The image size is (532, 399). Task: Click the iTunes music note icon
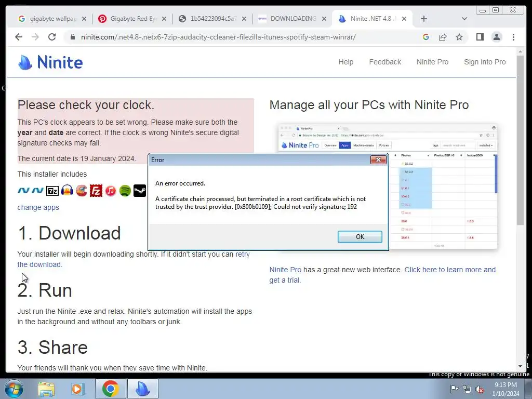tap(111, 191)
